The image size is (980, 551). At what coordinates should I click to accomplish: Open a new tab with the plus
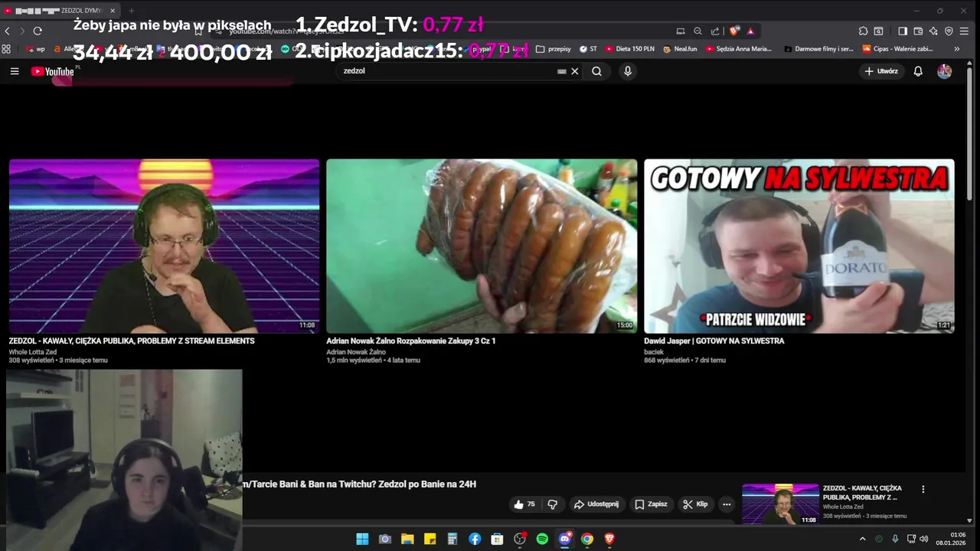[x=131, y=11]
